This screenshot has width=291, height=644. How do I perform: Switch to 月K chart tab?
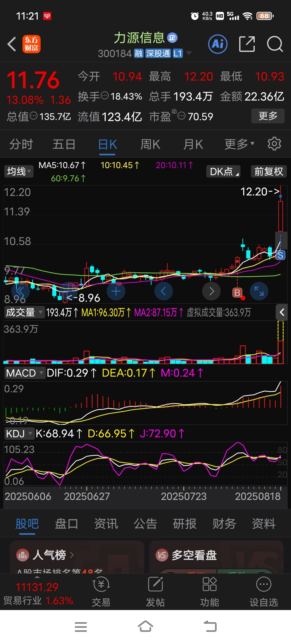pyautogui.click(x=193, y=144)
